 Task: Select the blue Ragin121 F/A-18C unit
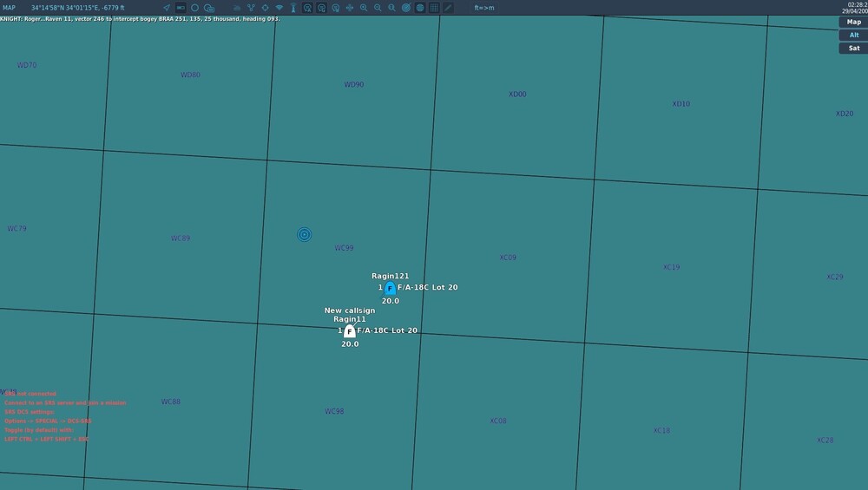click(x=390, y=288)
